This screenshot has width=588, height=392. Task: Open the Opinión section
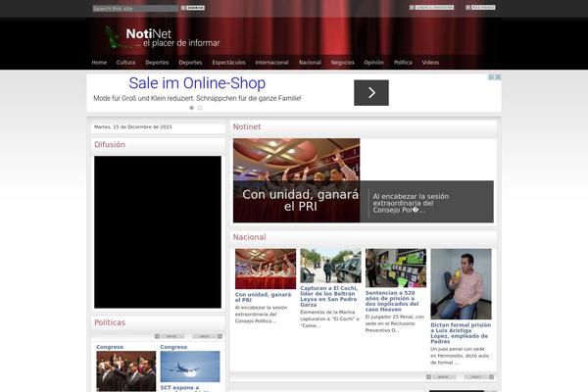[x=374, y=63]
